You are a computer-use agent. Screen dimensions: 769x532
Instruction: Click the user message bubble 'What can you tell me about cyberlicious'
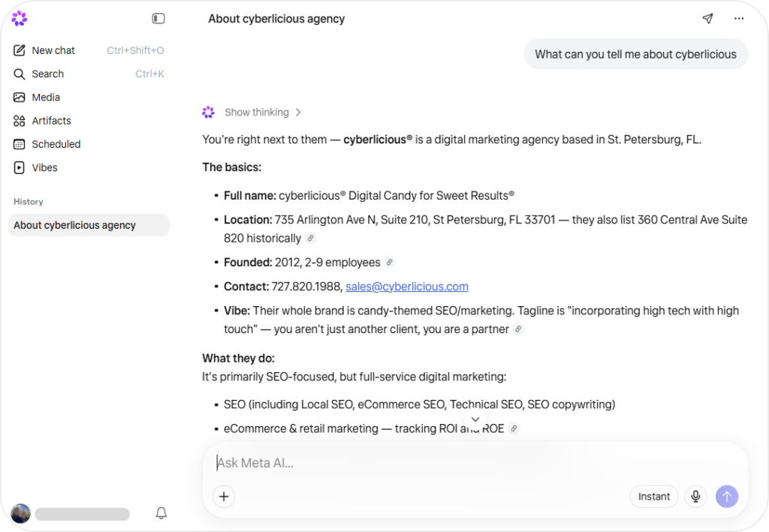(x=635, y=54)
